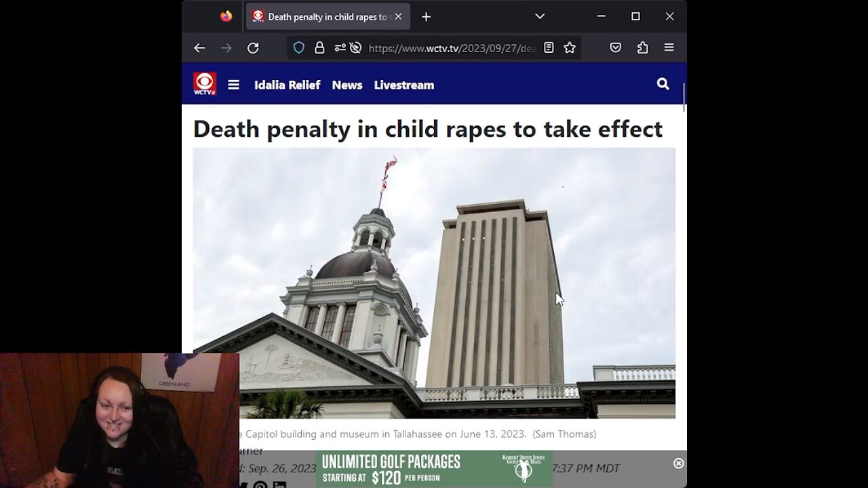Viewport: 868px width, 488px height.
Task: Open the tracking protection shield
Action: (299, 47)
